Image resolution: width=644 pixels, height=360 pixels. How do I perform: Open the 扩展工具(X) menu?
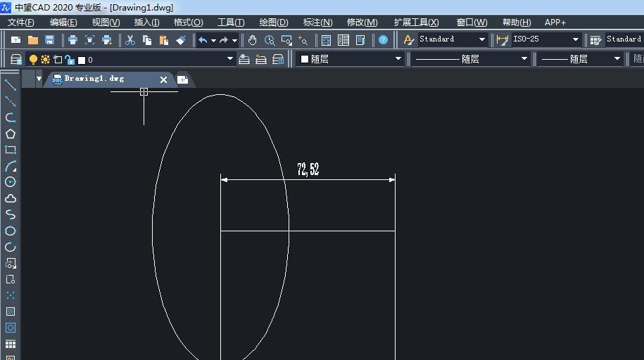416,22
